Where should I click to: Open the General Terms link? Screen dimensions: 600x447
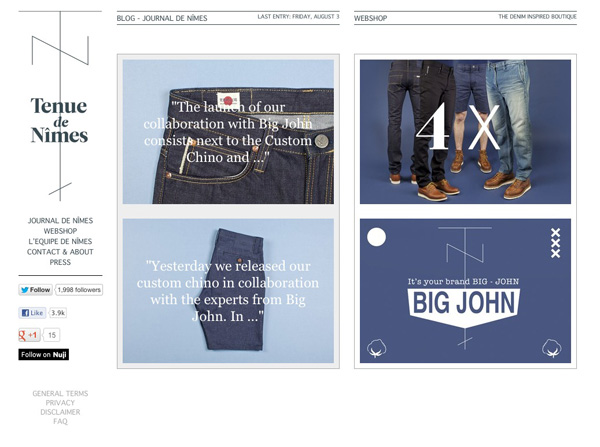click(x=60, y=394)
